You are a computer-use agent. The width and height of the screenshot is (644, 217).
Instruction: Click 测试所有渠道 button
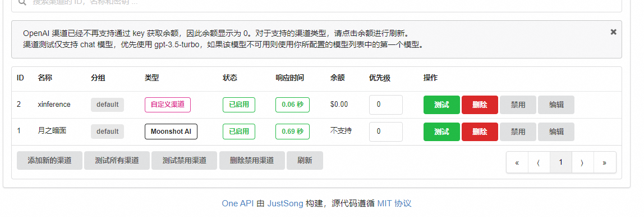click(x=117, y=161)
